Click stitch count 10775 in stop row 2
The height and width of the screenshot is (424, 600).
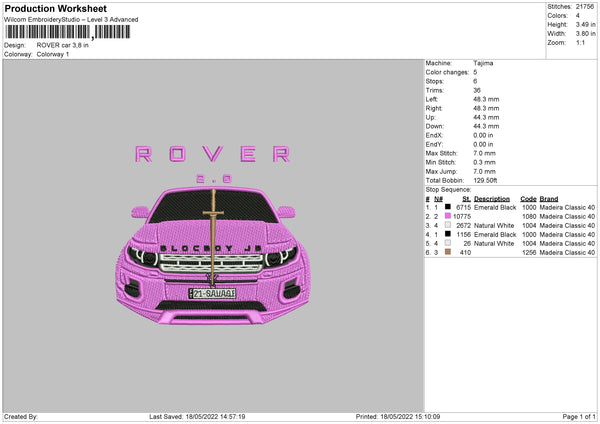[x=462, y=217]
